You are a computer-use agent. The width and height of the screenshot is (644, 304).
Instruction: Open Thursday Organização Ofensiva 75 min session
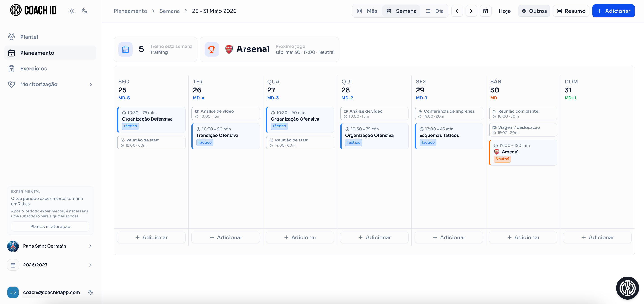click(x=374, y=136)
